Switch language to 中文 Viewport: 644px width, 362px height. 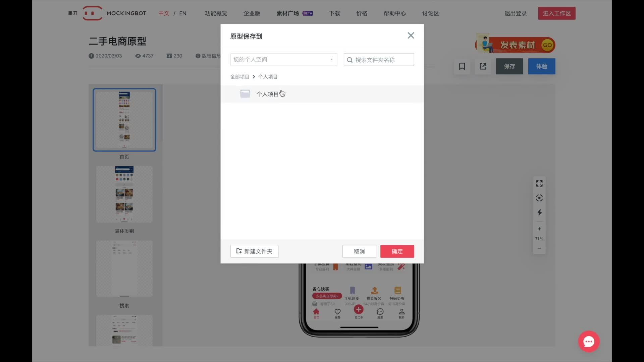(164, 13)
